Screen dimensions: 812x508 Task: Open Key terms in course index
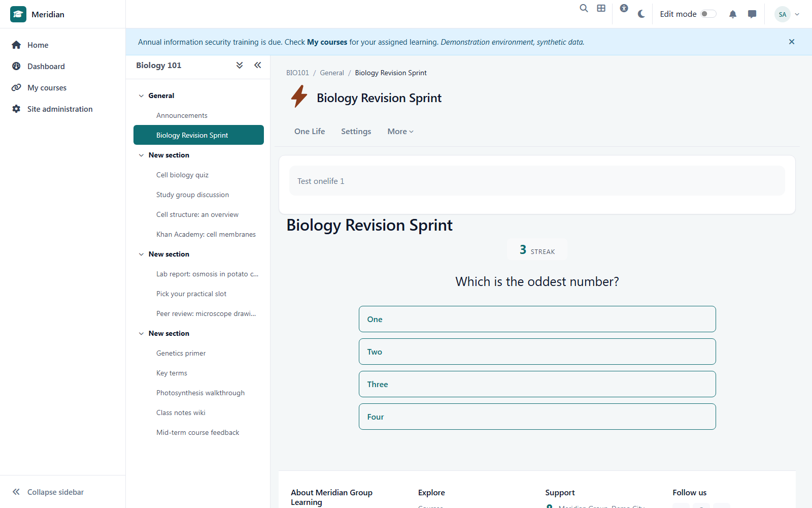click(x=172, y=373)
